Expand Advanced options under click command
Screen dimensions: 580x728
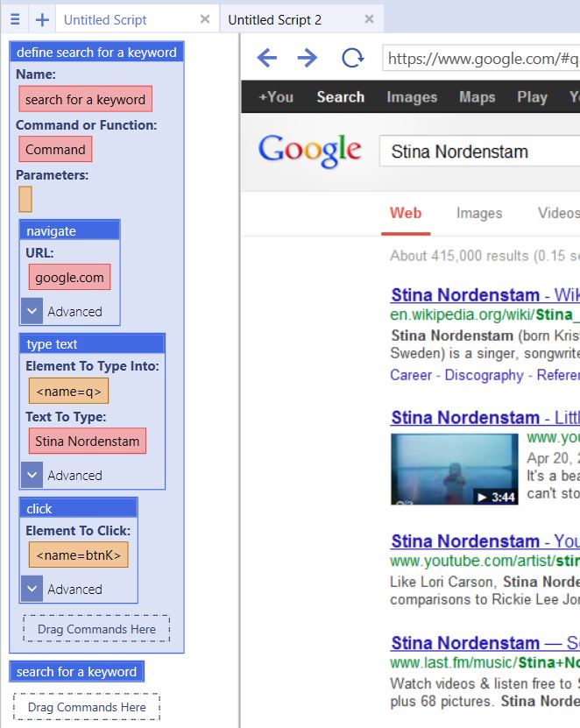(x=32, y=589)
